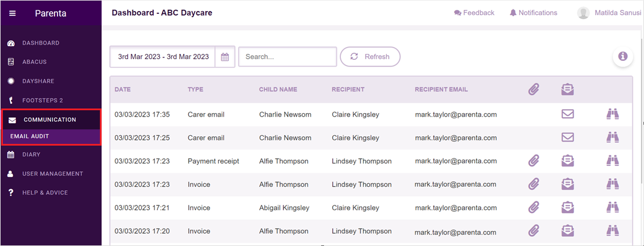Open the Feedback link
This screenshot has height=246, width=644.
coord(474,13)
